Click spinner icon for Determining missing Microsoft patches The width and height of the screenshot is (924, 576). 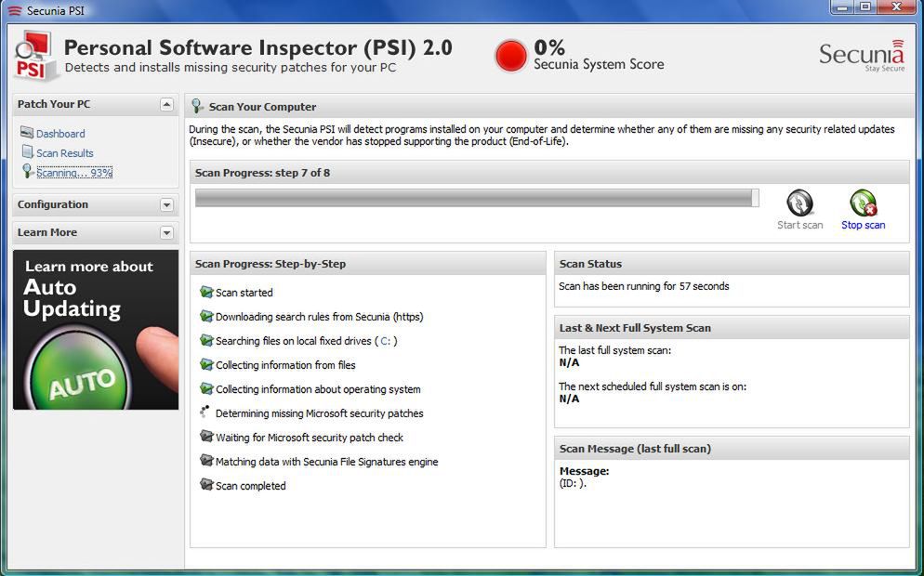tap(205, 412)
